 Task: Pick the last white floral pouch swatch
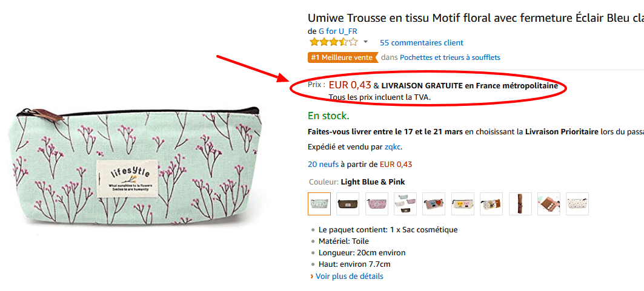pos(577,204)
